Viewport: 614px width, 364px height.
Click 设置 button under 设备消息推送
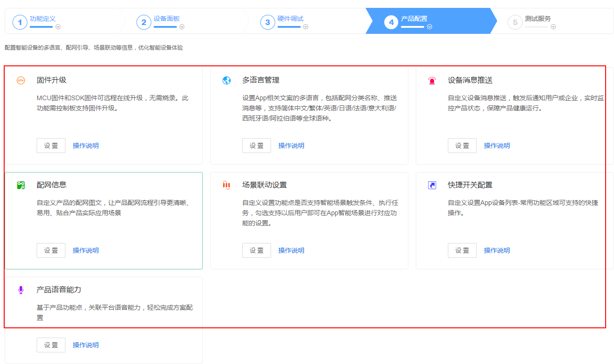point(462,146)
